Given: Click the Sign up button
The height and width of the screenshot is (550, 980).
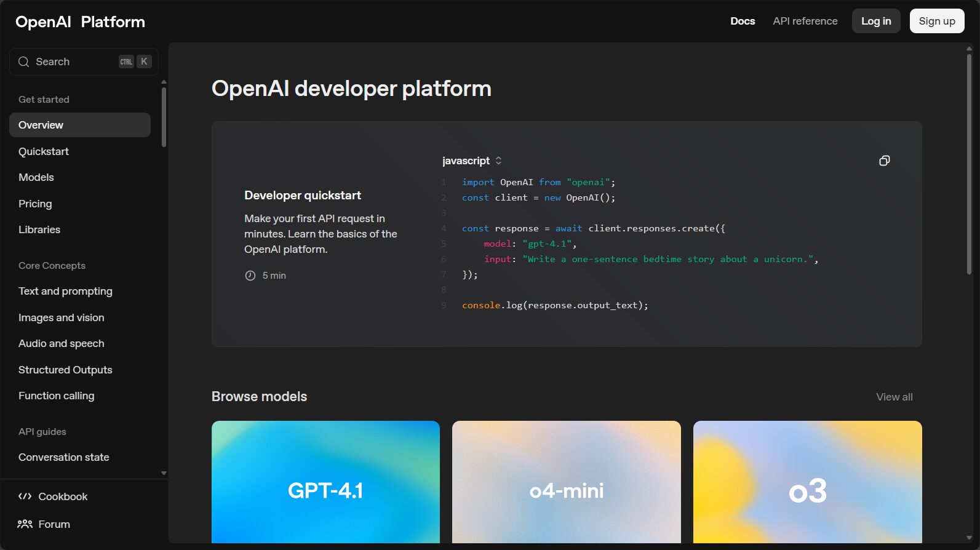Looking at the screenshot, I should click(937, 21).
